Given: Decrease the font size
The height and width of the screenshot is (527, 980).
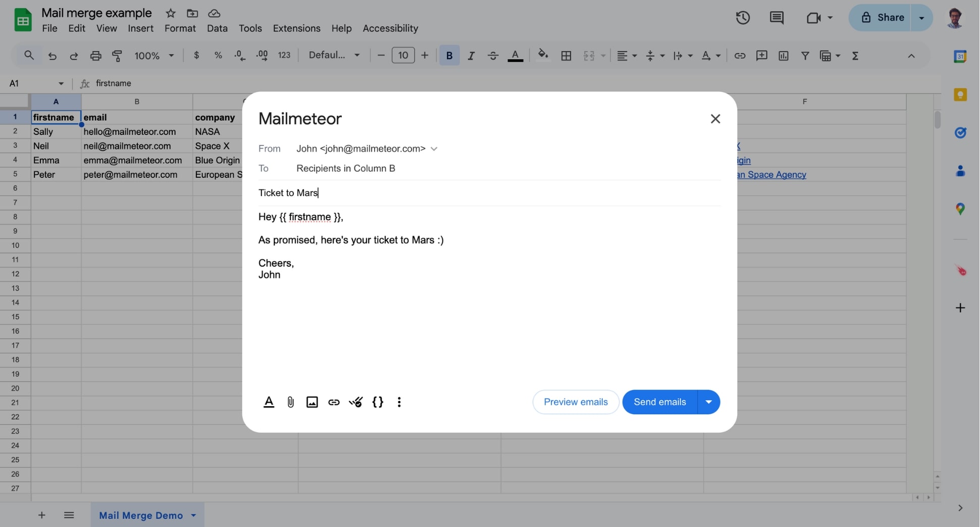Looking at the screenshot, I should pos(381,56).
